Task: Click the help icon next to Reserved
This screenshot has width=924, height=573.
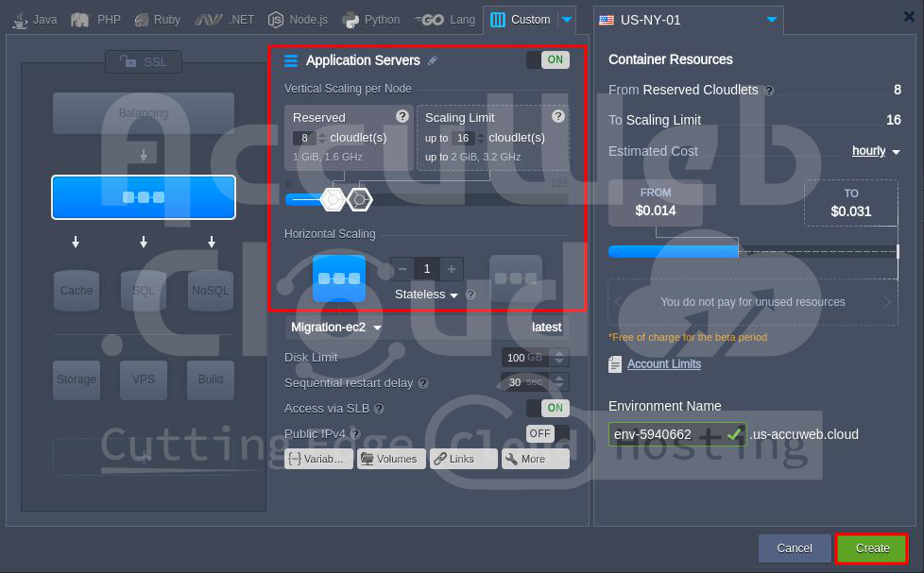Action: click(x=402, y=116)
